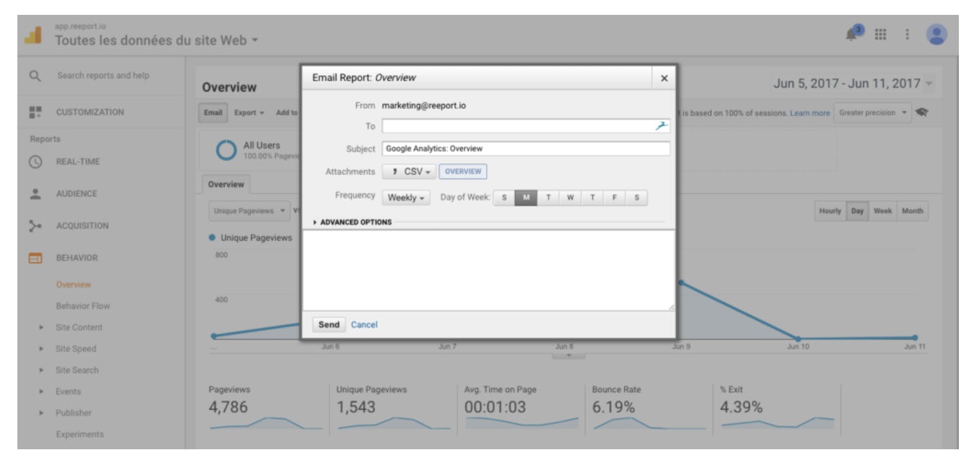The height and width of the screenshot is (466, 980).
Task: Select the Overview tab above the chart
Action: (226, 185)
